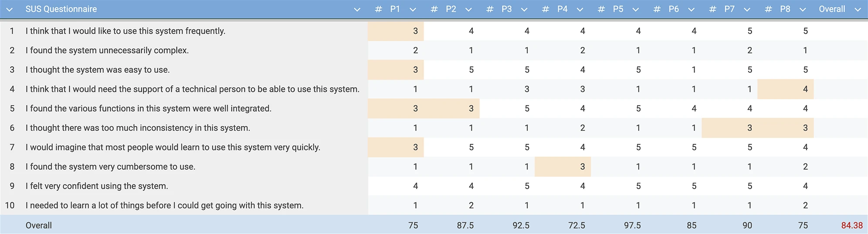
Task: Click P7 overall score 90
Action: coord(747,225)
